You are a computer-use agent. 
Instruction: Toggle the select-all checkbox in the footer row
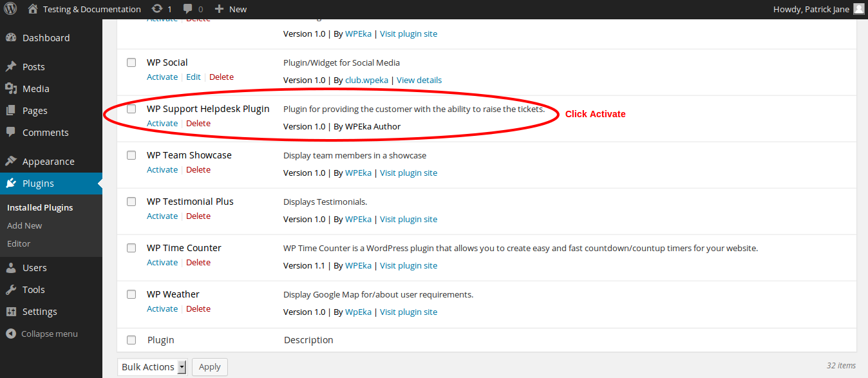coord(131,340)
